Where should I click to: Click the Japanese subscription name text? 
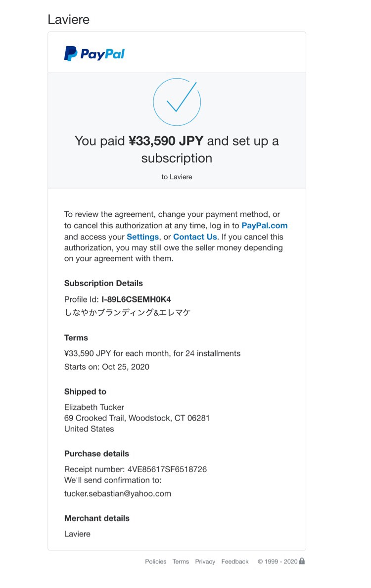tap(128, 312)
